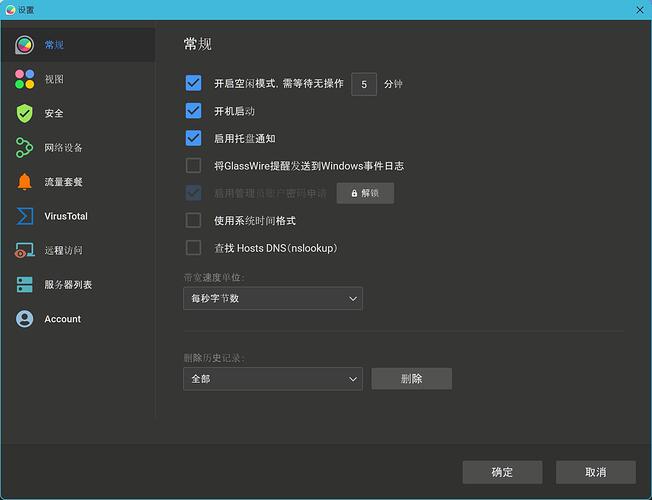The width and height of the screenshot is (652, 500).
Task: Click the Account person icon
Action: pos(25,319)
